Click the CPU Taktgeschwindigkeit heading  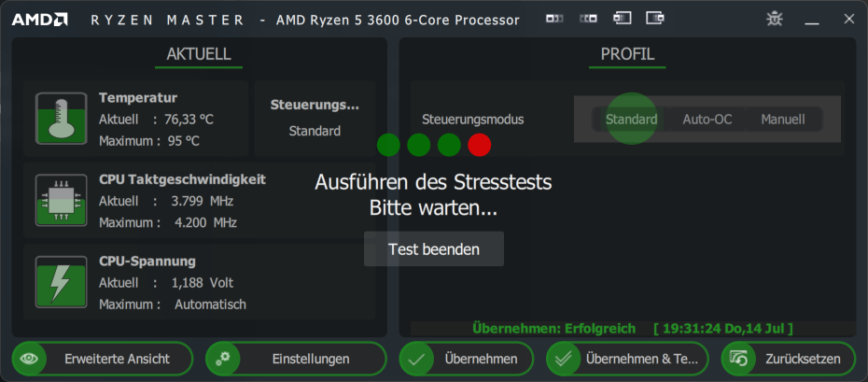182,179
